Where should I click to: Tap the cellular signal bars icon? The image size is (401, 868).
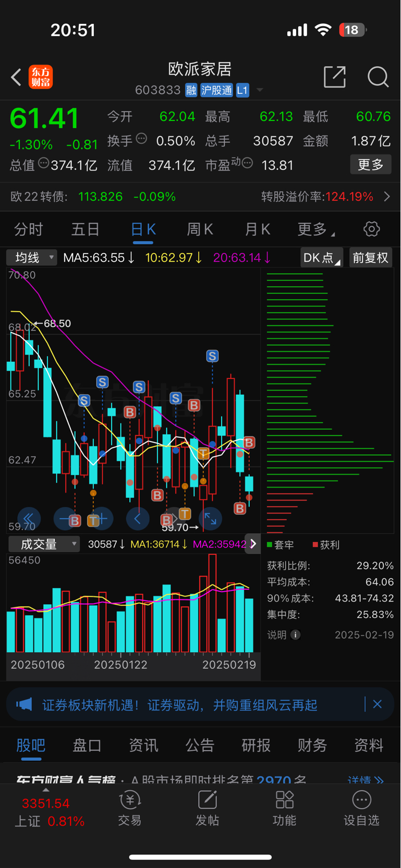[x=297, y=30]
